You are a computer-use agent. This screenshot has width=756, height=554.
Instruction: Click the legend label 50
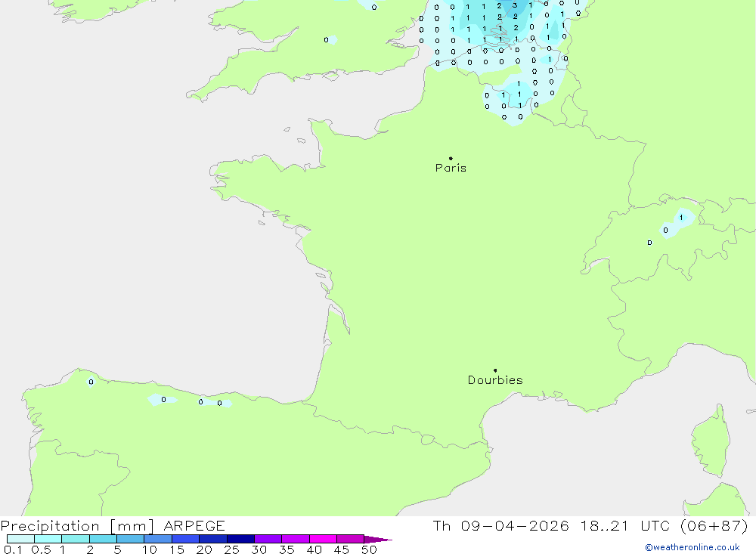point(369,549)
